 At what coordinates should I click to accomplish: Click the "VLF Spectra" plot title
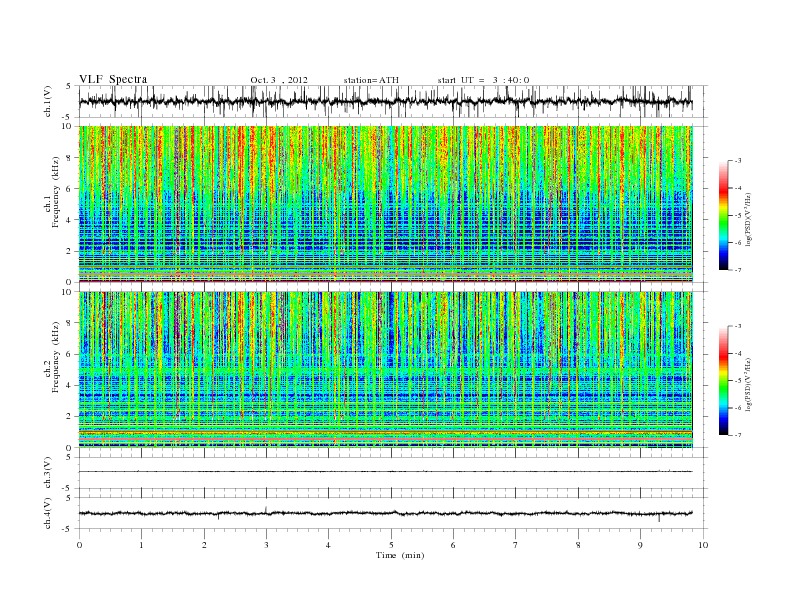pyautogui.click(x=113, y=79)
